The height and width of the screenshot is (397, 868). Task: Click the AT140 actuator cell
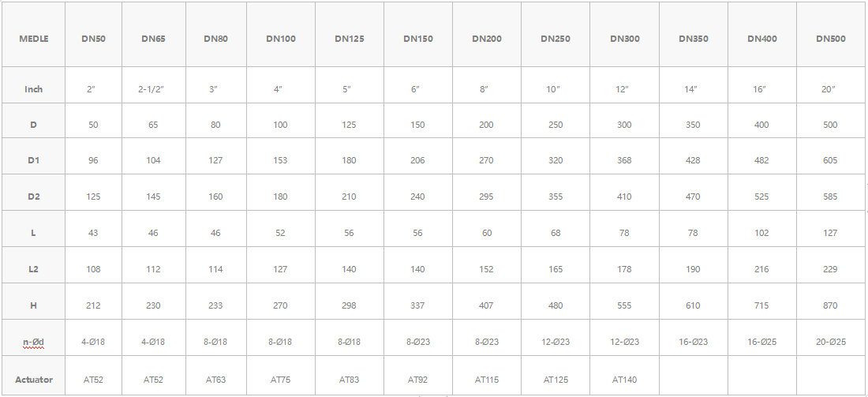[x=623, y=380]
